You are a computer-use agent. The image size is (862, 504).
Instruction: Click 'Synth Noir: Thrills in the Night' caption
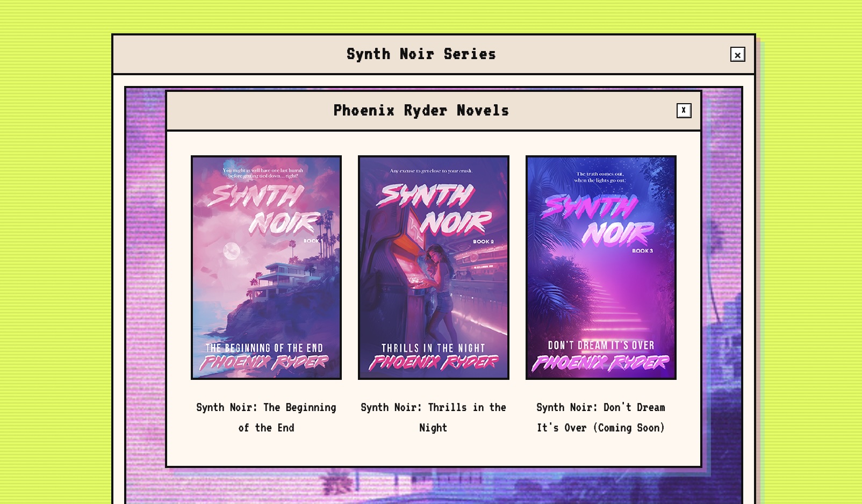[433, 417]
